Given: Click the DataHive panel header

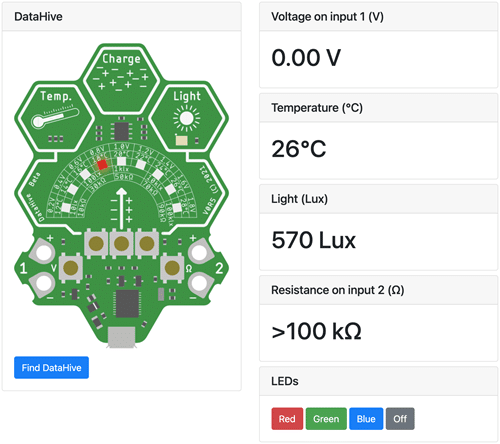Looking at the screenshot, I should tap(122, 17).
